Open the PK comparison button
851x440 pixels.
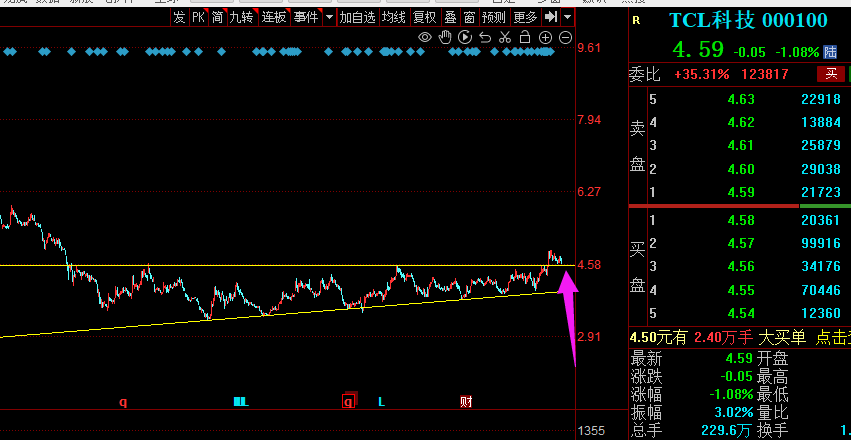pyautogui.click(x=199, y=17)
